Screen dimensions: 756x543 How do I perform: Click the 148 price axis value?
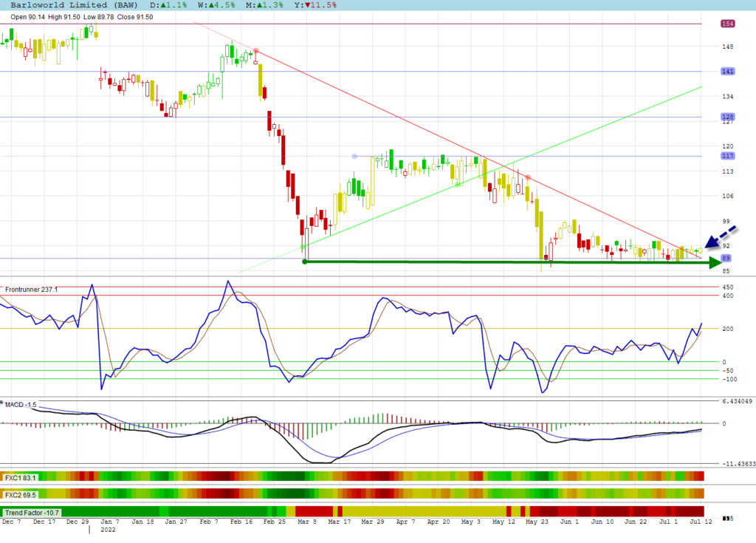tap(727, 47)
